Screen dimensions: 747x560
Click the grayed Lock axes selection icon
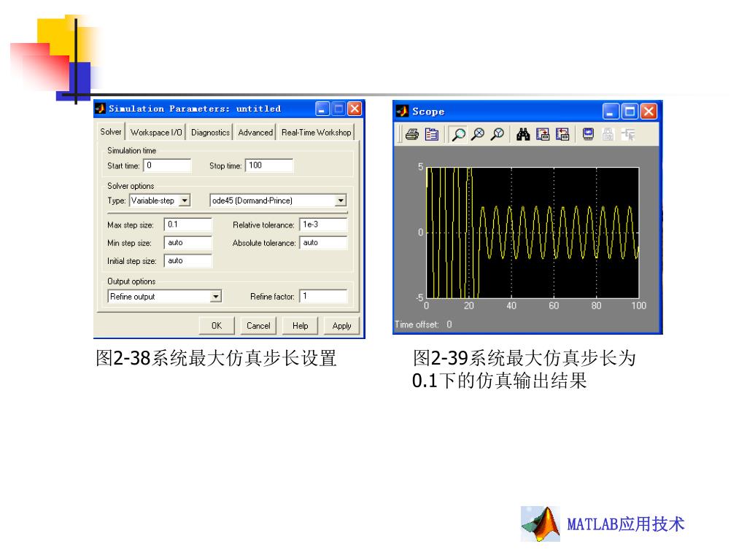click(608, 135)
